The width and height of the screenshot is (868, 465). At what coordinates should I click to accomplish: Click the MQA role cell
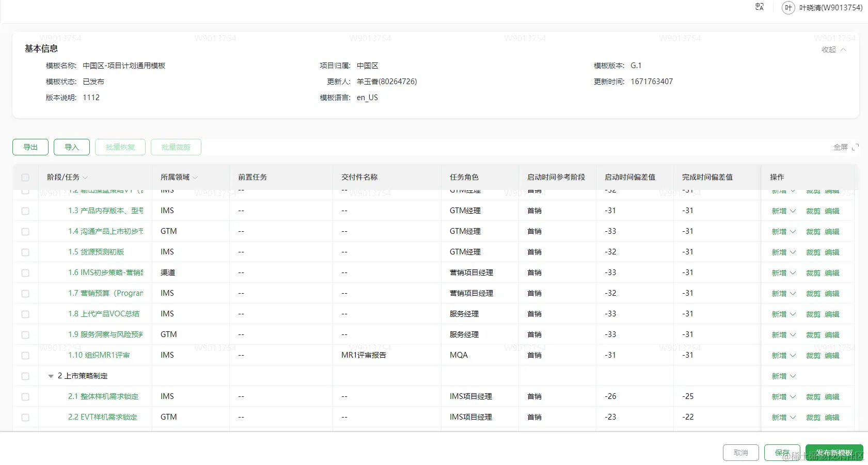click(459, 355)
